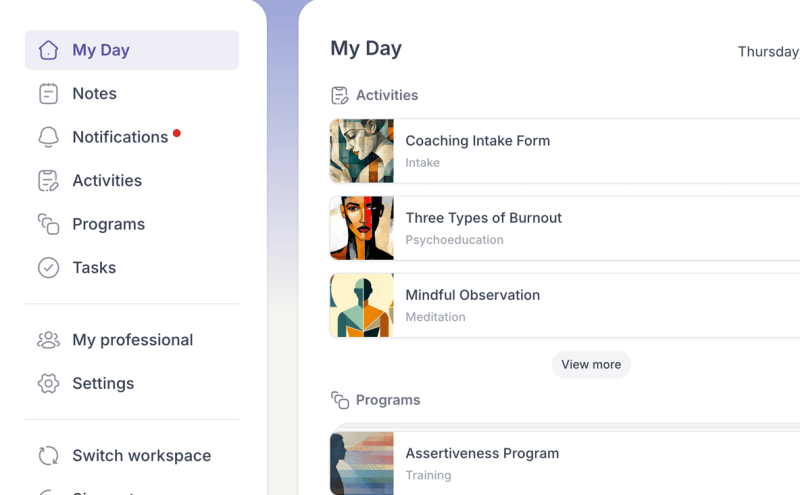
Task: Open My professional page
Action: [x=132, y=340]
